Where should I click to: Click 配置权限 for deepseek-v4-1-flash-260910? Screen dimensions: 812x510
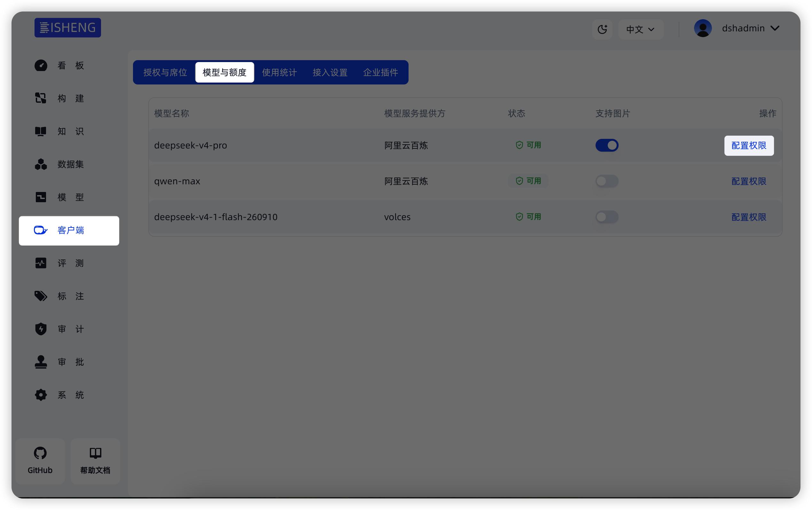tap(749, 217)
